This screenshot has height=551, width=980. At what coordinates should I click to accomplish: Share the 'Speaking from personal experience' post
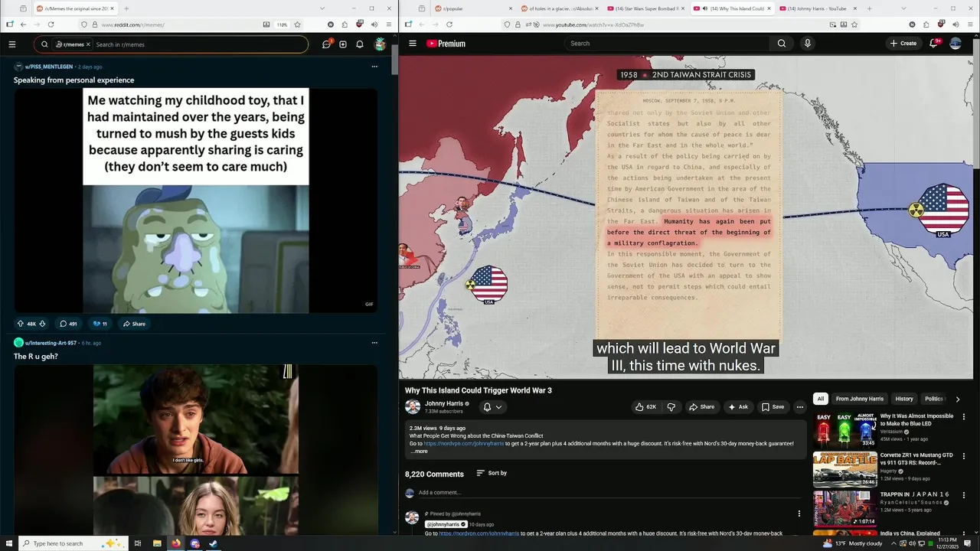point(134,324)
